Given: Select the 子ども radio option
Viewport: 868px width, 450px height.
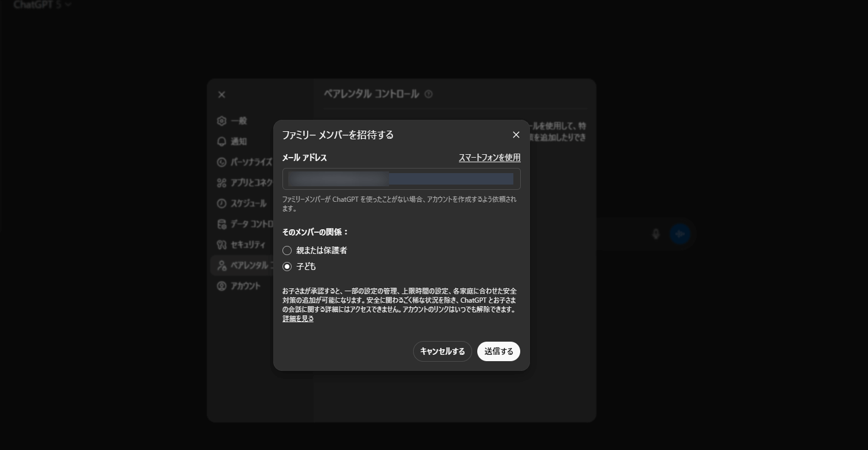Looking at the screenshot, I should click(287, 267).
